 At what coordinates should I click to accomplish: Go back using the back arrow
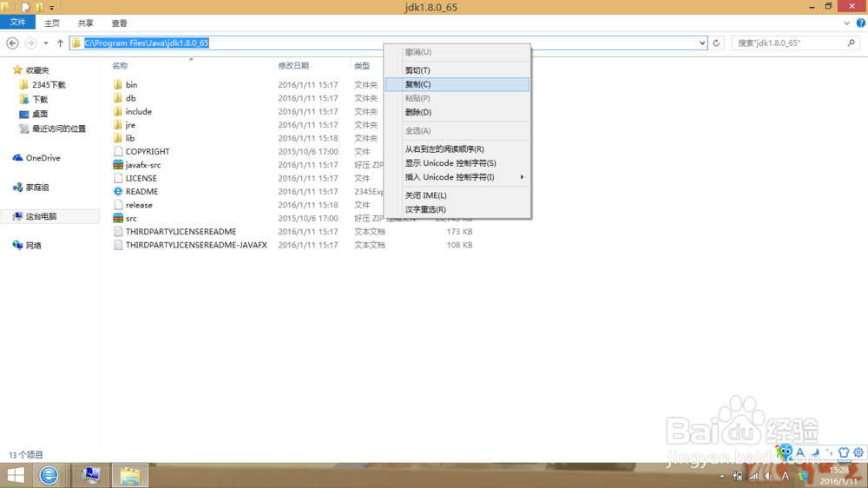12,43
